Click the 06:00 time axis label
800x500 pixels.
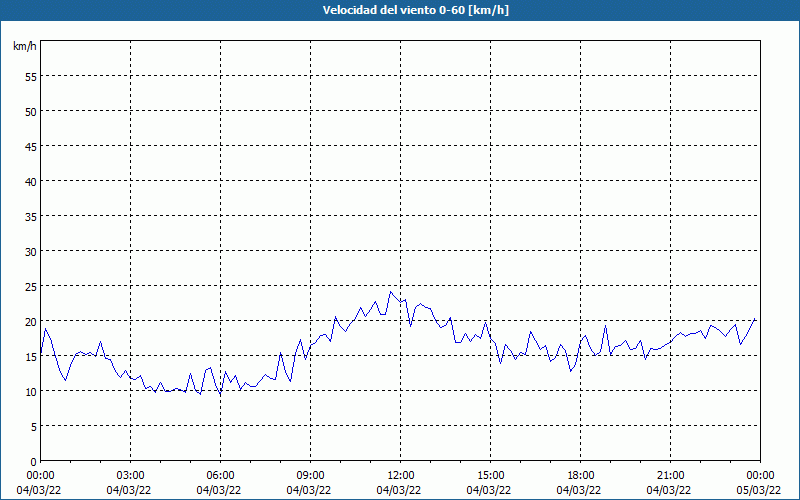[x=220, y=476]
